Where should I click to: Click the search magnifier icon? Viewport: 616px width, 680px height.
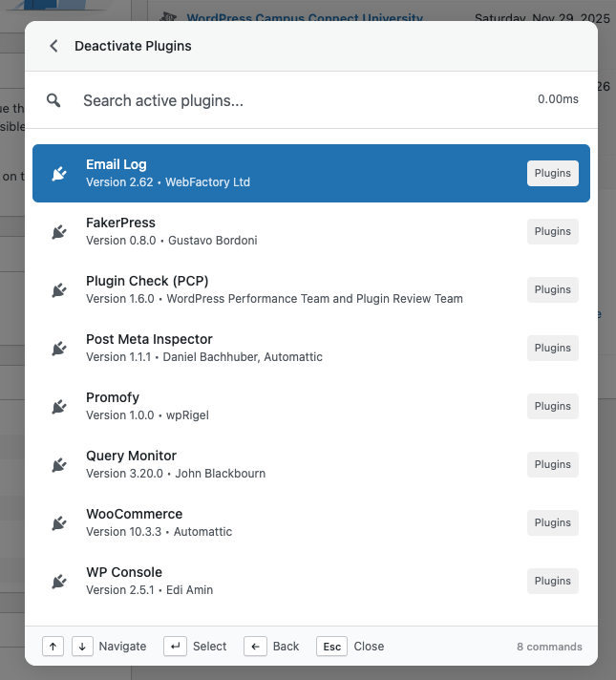[54, 100]
